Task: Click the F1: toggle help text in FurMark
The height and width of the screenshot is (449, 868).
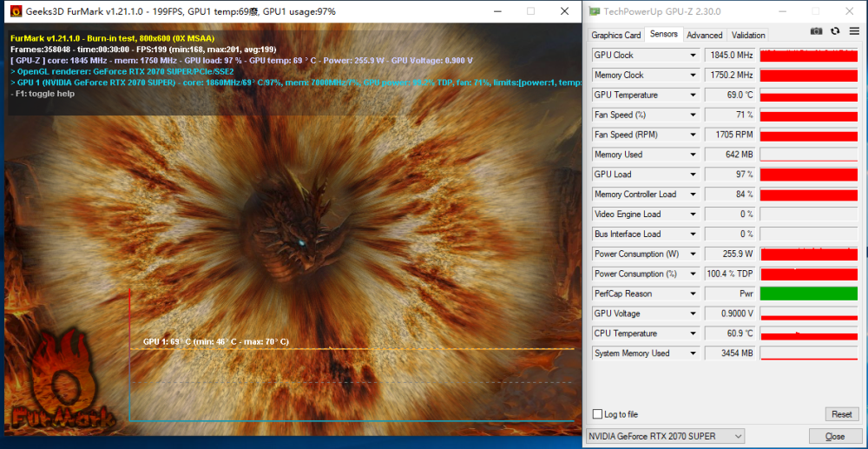Action: pyautogui.click(x=43, y=94)
